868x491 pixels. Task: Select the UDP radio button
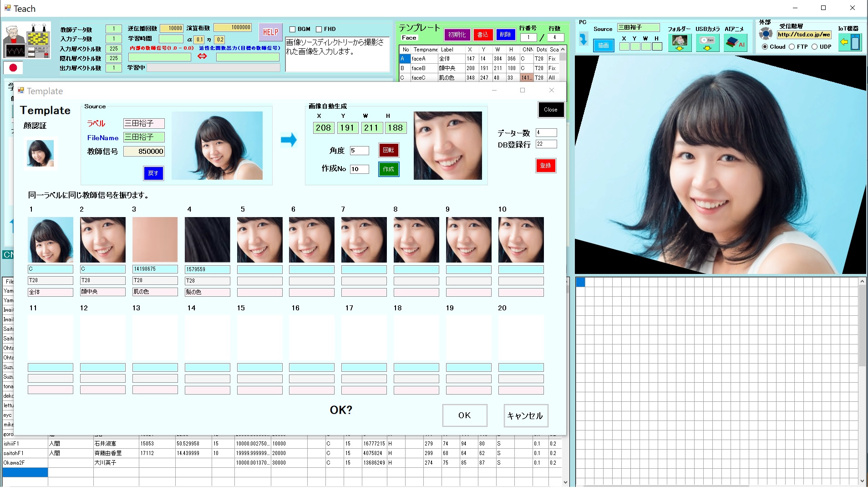coord(815,47)
